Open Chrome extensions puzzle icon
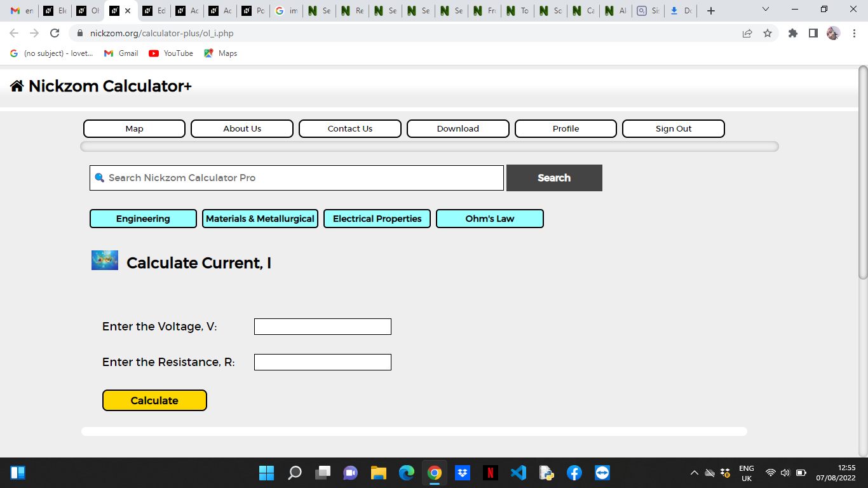This screenshot has width=868, height=488. 793,33
